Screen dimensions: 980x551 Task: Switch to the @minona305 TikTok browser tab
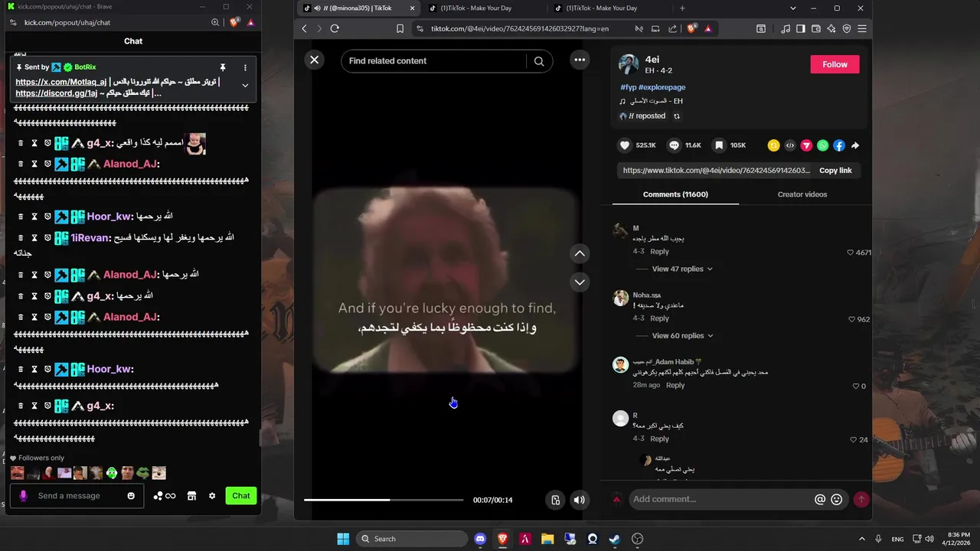coord(358,8)
